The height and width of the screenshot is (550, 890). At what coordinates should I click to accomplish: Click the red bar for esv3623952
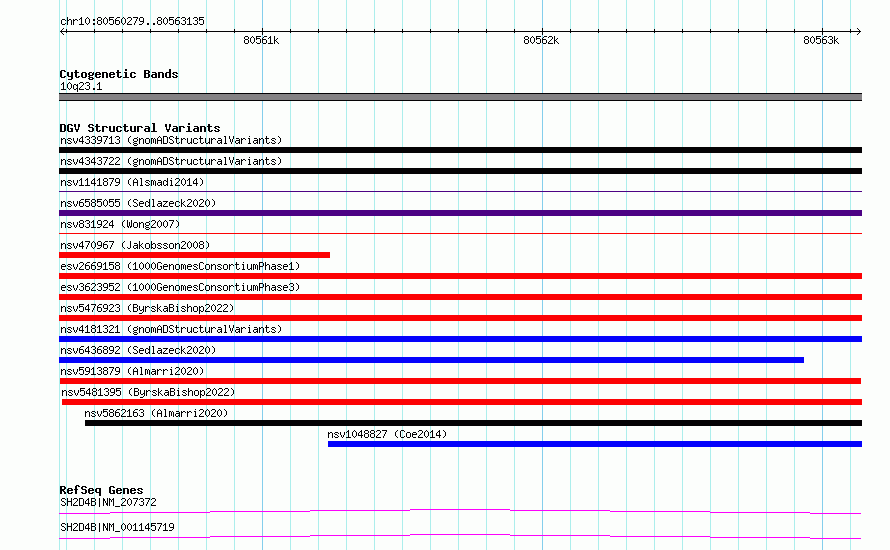(x=460, y=297)
